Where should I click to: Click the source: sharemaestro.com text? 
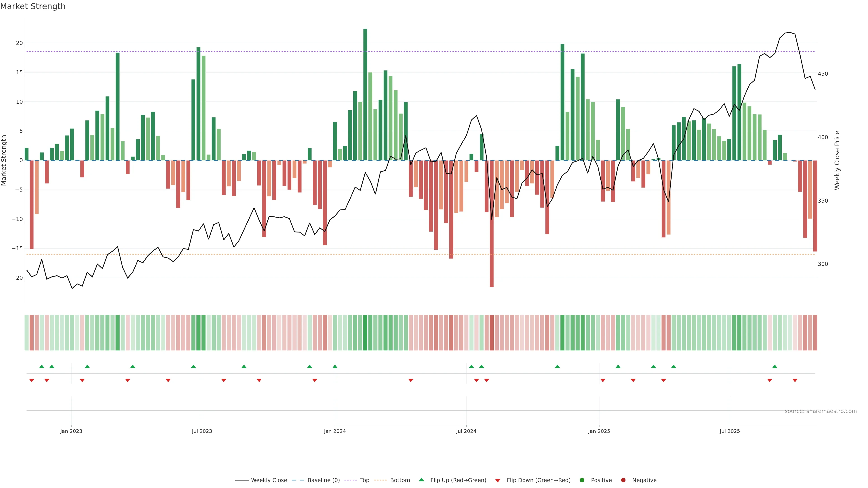pos(821,411)
